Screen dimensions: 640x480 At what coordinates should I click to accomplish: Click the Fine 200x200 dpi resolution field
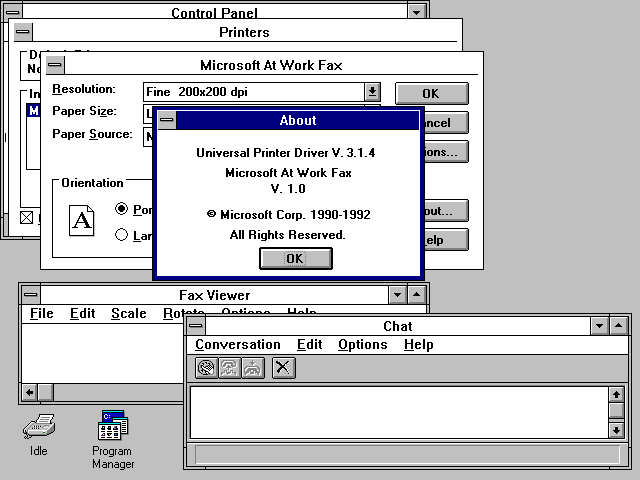click(x=254, y=92)
